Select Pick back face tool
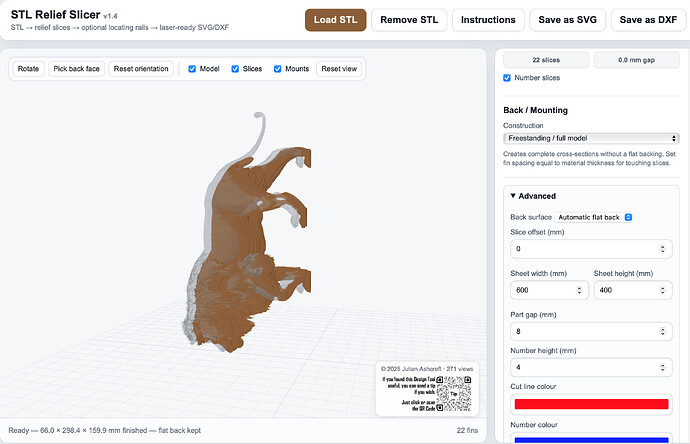The height and width of the screenshot is (444, 690). pos(76,69)
